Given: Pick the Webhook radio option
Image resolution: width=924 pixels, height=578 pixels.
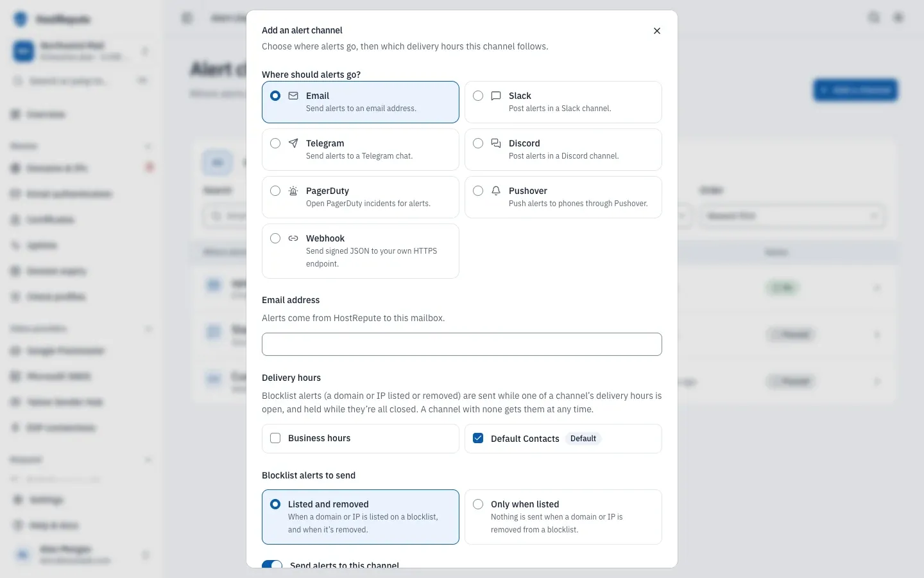Looking at the screenshot, I should coord(275,238).
